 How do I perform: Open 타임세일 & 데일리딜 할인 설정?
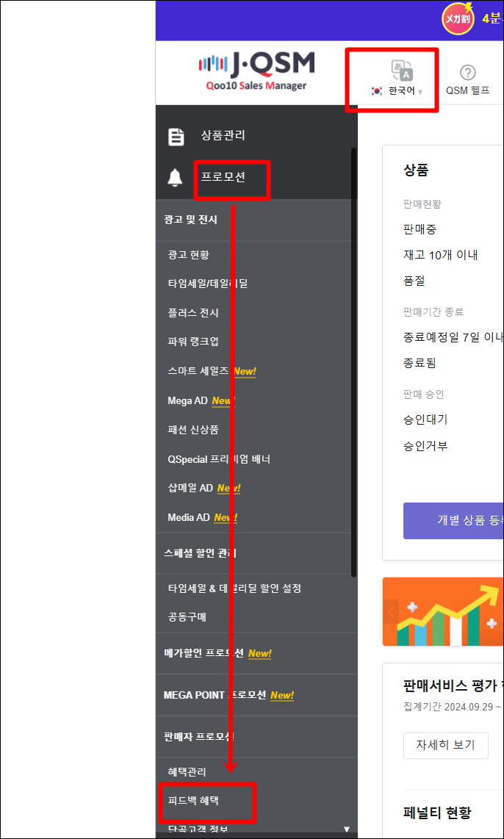coord(234,588)
